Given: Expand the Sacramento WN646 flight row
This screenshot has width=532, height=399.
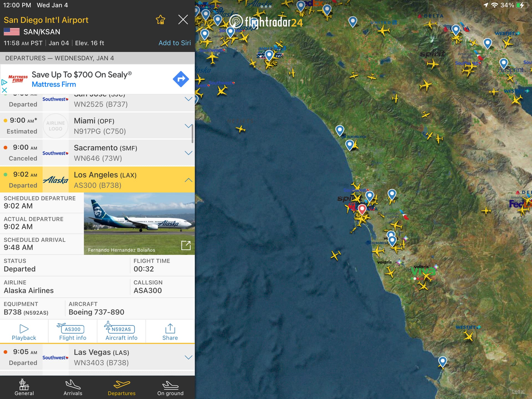Looking at the screenshot, I should point(97,153).
